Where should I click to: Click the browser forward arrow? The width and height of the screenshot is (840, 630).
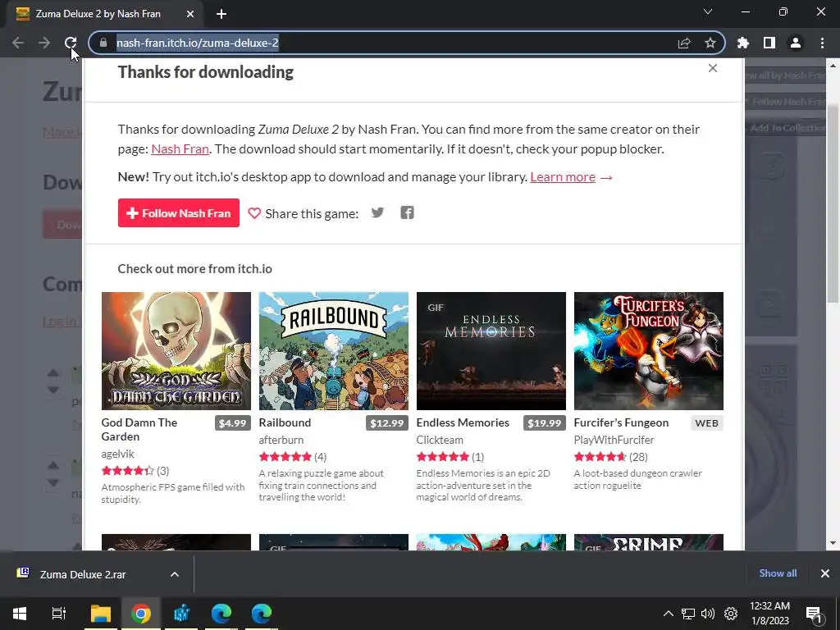click(44, 43)
